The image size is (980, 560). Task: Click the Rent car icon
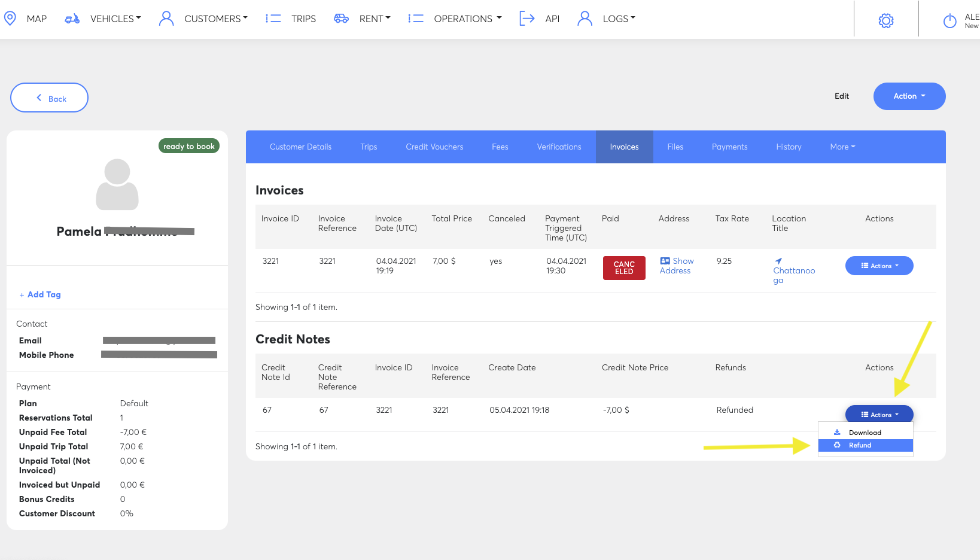(341, 19)
